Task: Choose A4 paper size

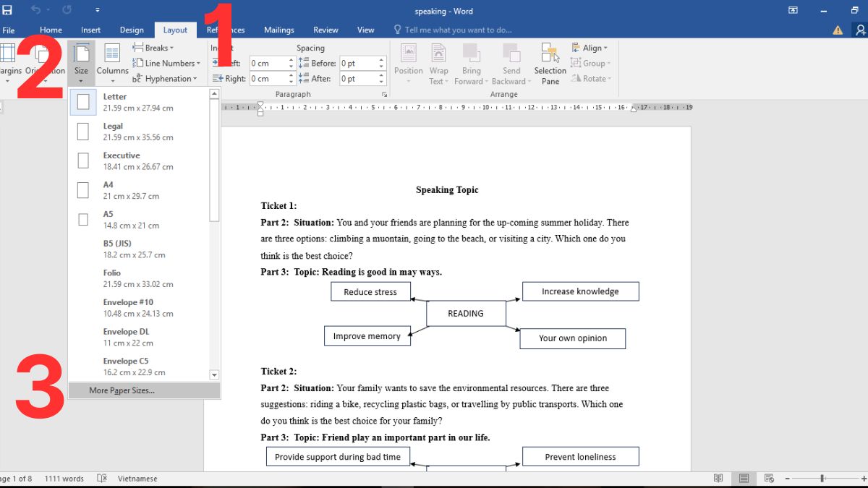Action: (x=140, y=190)
